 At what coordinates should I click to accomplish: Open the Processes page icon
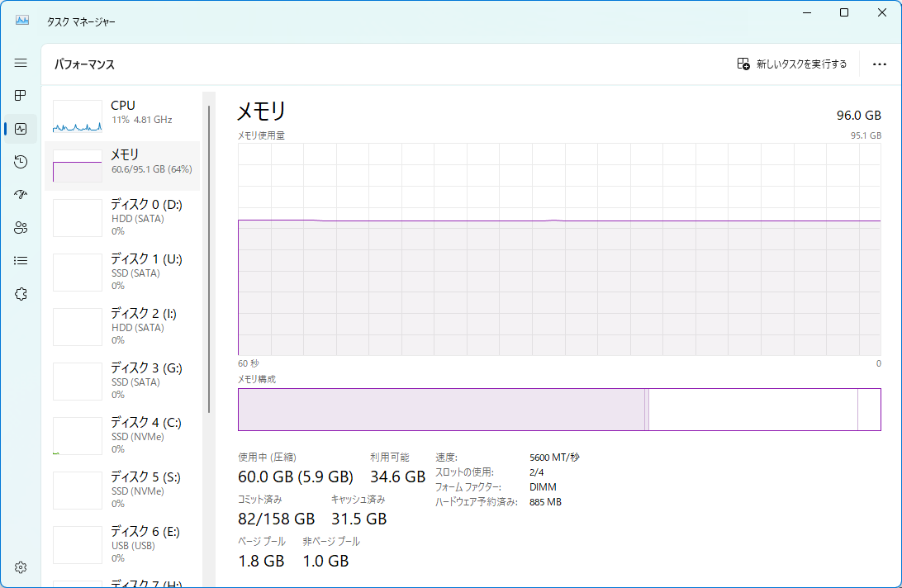(21, 96)
